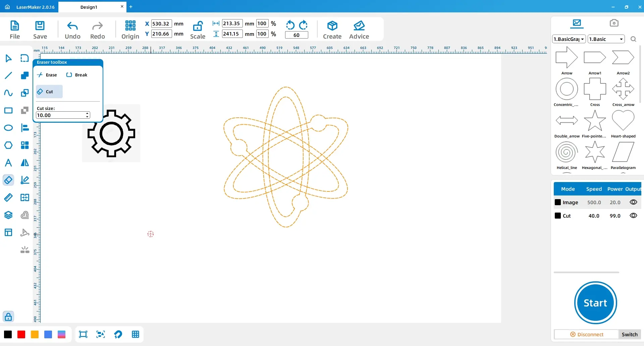The height and width of the screenshot is (346, 644).
Task: Open the 1.BasicGraph category dropdown
Action: 569,39
